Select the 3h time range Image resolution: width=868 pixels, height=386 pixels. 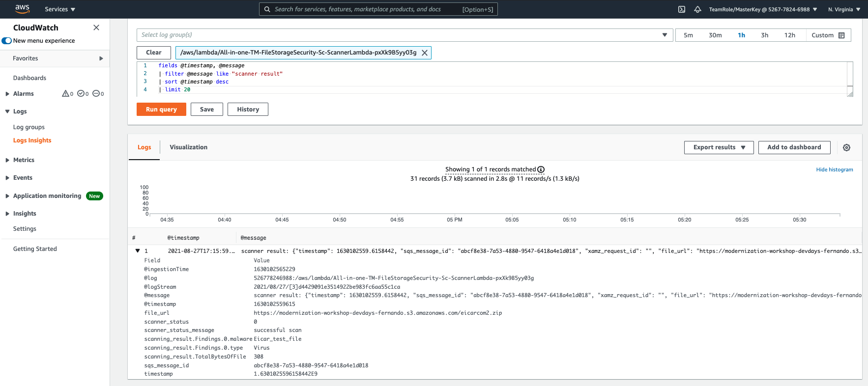pos(764,35)
